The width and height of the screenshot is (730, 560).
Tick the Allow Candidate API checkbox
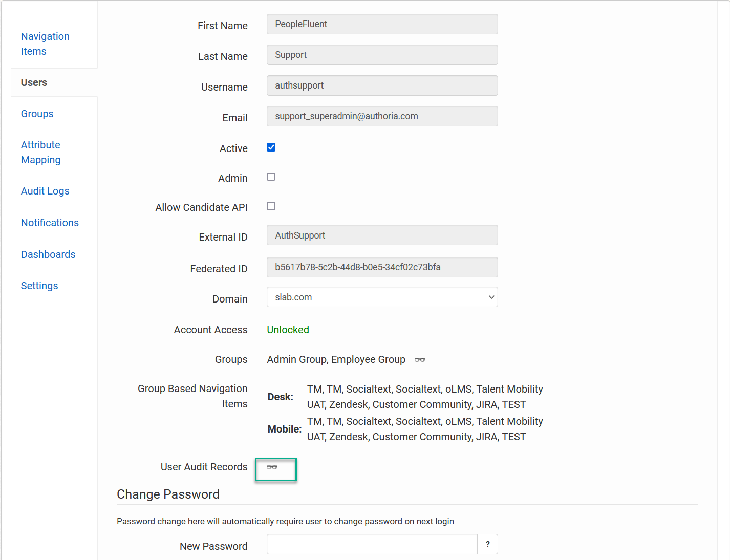(x=271, y=206)
